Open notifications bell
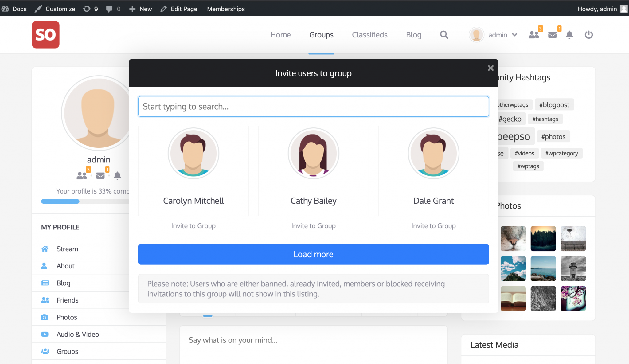The image size is (629, 364). click(569, 35)
